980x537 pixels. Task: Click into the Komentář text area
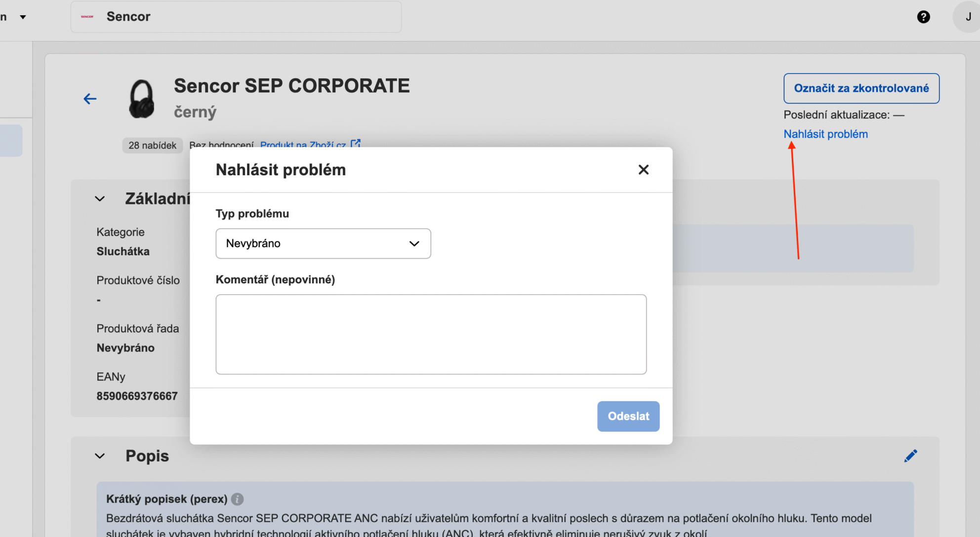pyautogui.click(x=431, y=334)
